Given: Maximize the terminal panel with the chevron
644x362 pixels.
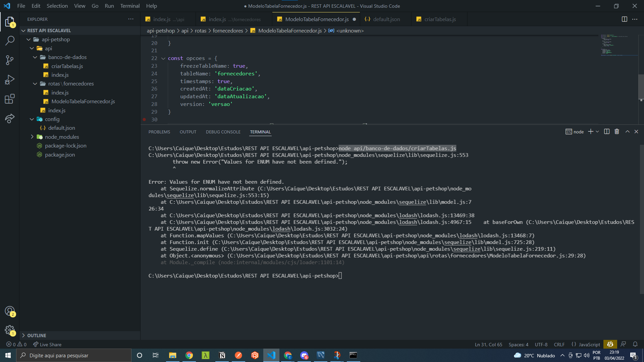Looking at the screenshot, I should 627,131.
